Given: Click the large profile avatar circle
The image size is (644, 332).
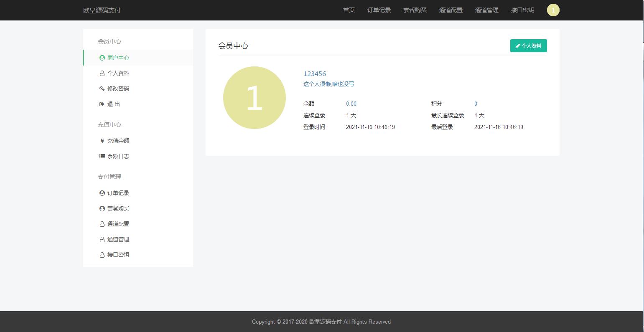Looking at the screenshot, I should tap(255, 98).
